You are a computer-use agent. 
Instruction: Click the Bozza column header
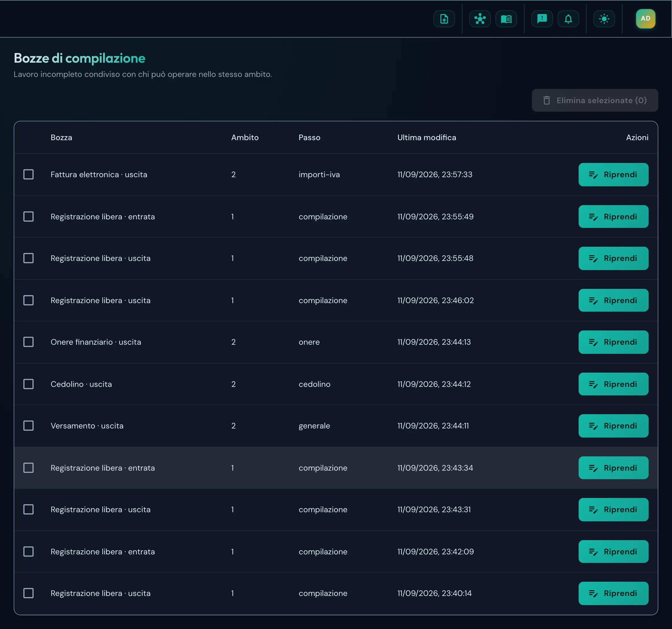(x=61, y=138)
